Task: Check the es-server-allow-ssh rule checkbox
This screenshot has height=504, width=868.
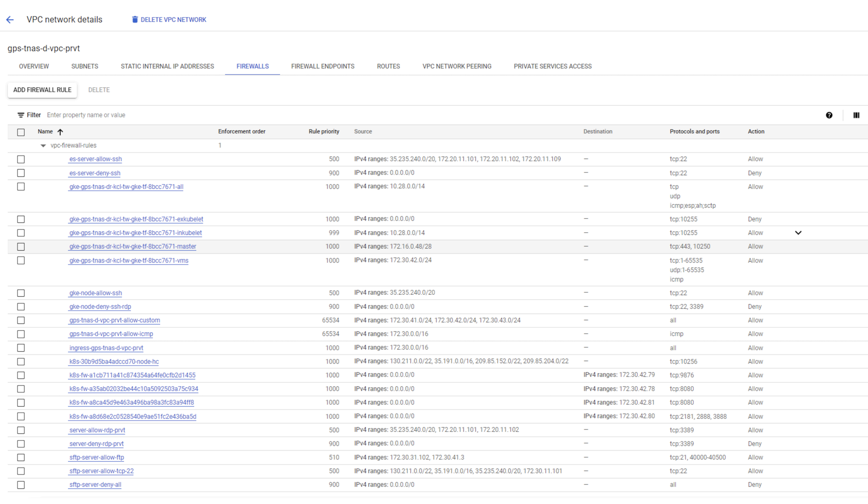Action: pyautogui.click(x=21, y=160)
